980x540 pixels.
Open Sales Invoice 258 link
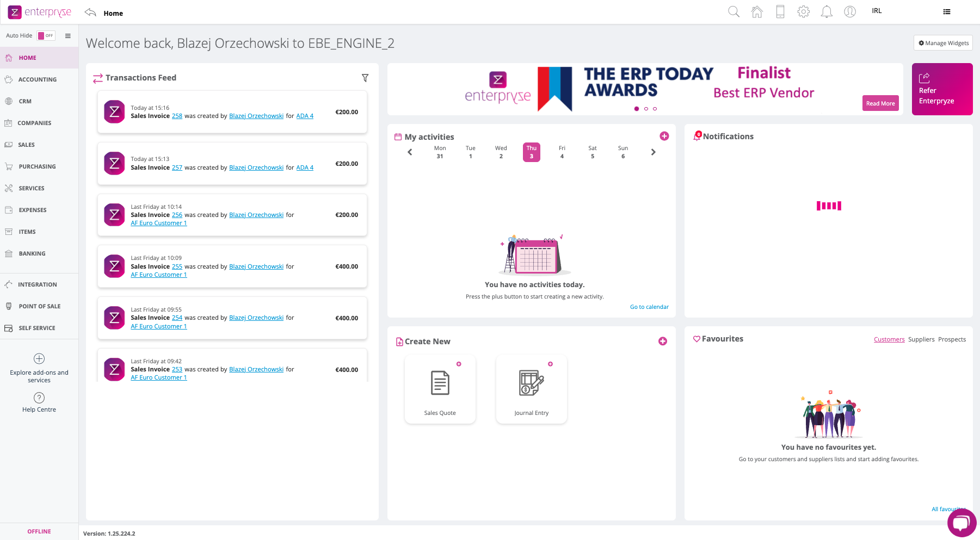pyautogui.click(x=177, y=116)
